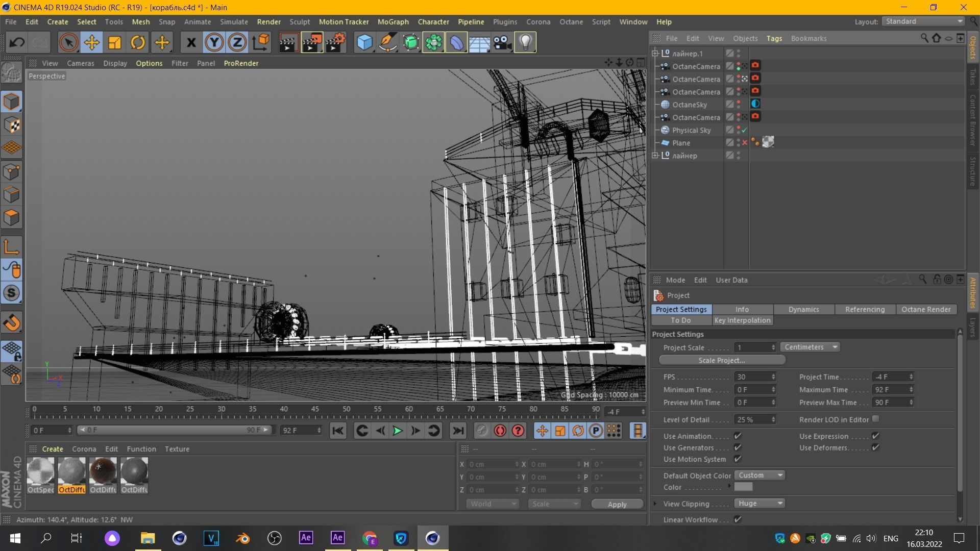Open the MoGraph menu
The image size is (980, 551).
click(393, 21)
